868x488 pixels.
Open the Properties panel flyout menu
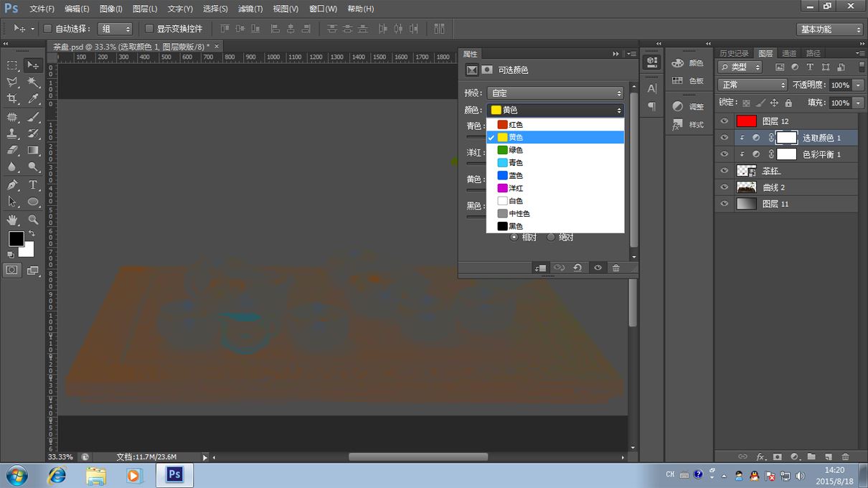tap(631, 54)
